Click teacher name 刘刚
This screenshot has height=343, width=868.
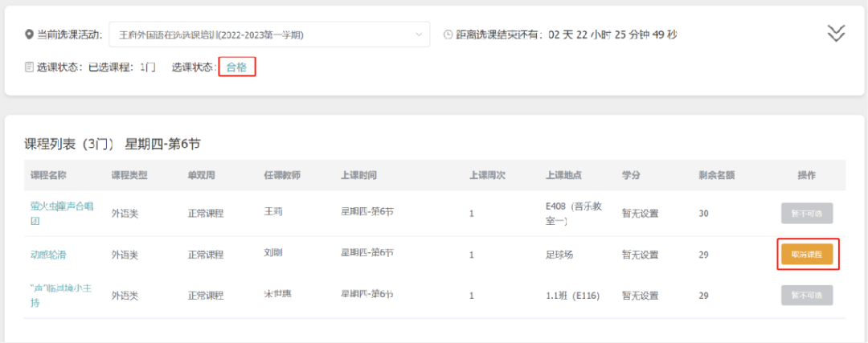point(273,251)
